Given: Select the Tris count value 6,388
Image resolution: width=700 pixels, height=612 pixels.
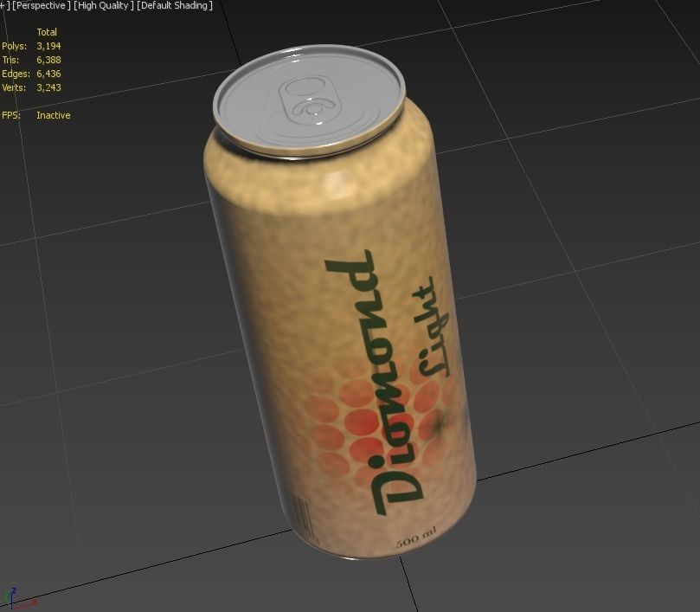Looking at the screenshot, I should (48, 60).
